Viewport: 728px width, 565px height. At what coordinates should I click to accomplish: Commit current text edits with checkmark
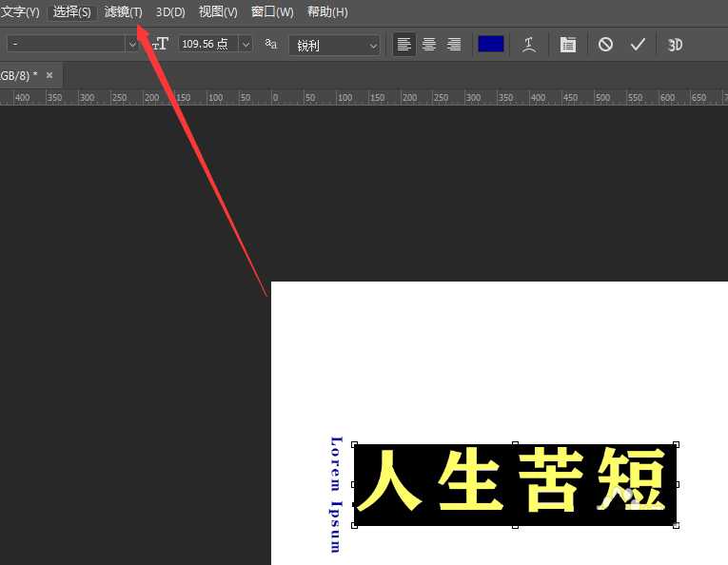(x=638, y=45)
